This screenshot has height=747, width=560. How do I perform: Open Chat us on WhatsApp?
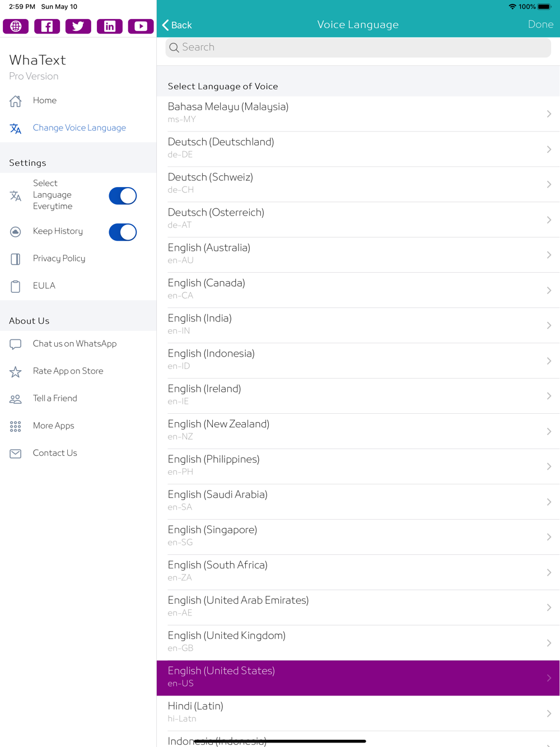pyautogui.click(x=78, y=344)
